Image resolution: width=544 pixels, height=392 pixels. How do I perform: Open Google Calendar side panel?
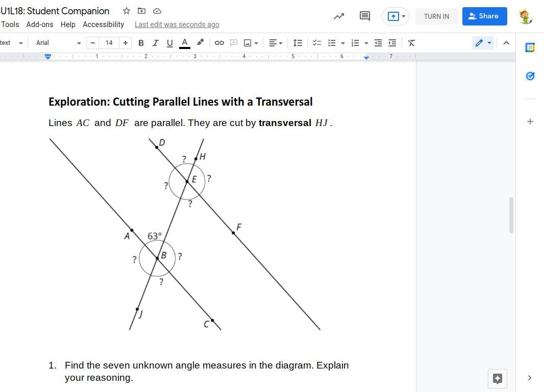(530, 47)
